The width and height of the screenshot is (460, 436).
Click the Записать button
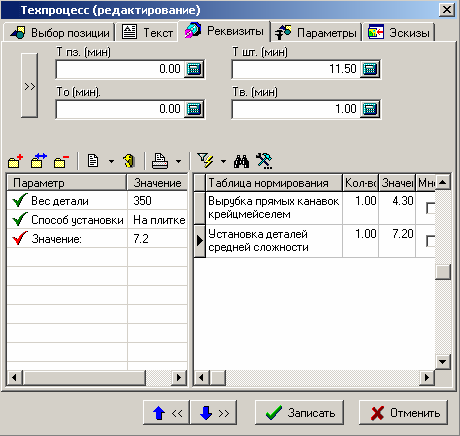(299, 413)
